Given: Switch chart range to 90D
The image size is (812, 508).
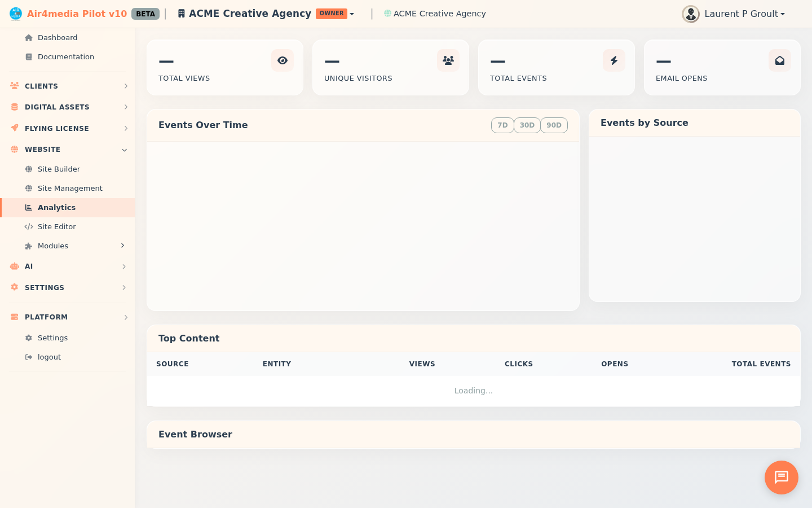Looking at the screenshot, I should click(554, 125).
